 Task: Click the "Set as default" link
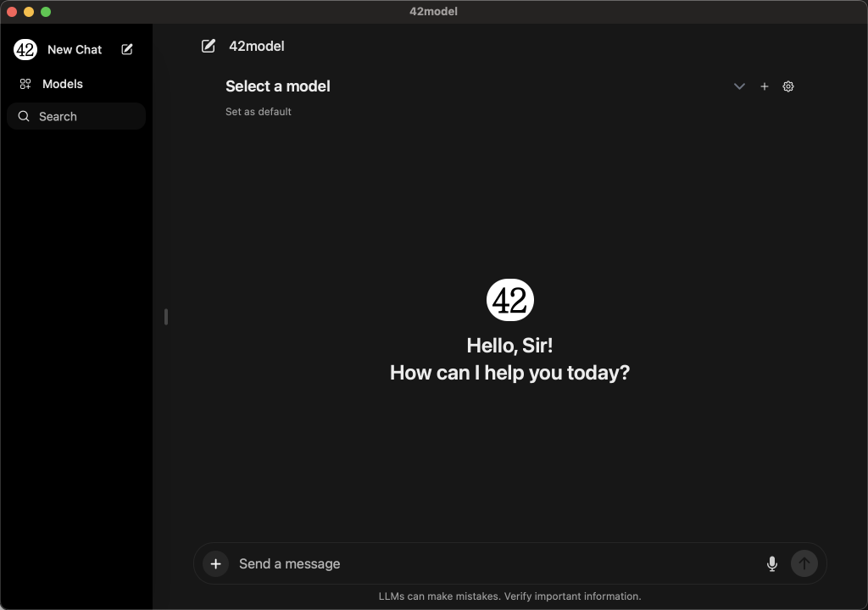coord(259,112)
